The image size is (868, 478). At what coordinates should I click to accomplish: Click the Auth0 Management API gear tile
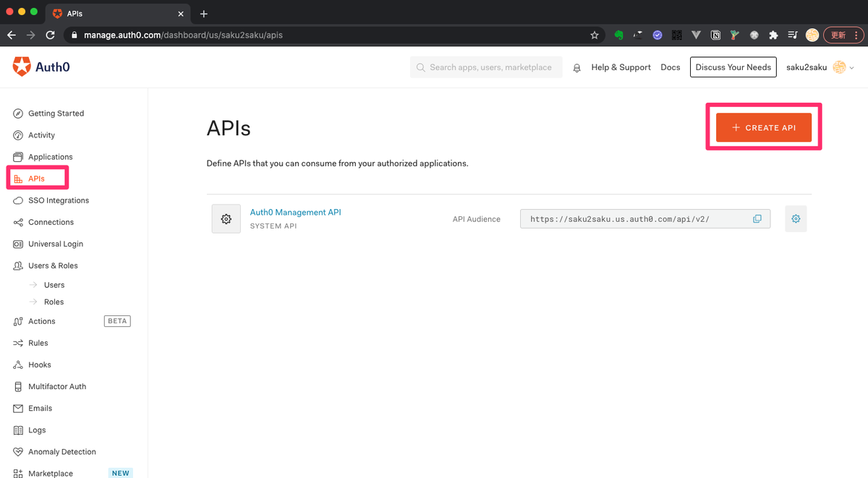click(226, 218)
